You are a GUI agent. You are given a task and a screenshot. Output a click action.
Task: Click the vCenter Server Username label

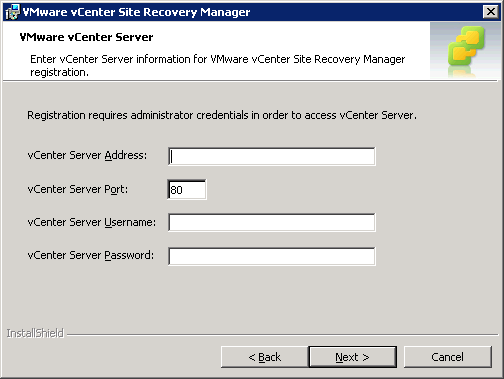point(91,222)
